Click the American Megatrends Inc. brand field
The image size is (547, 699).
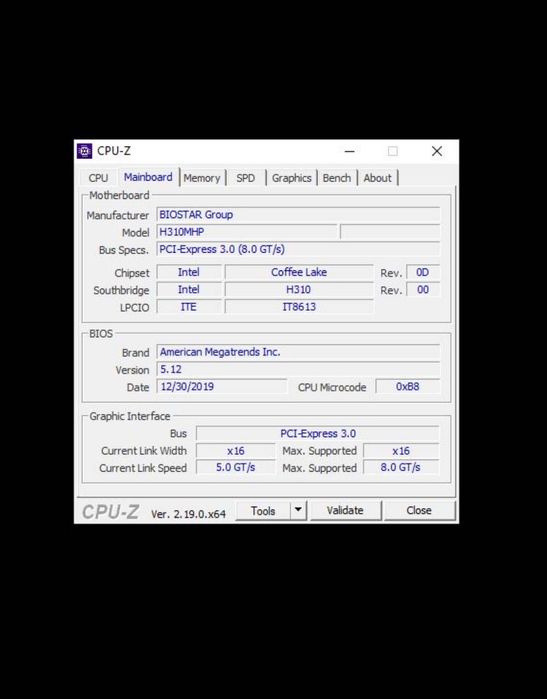click(298, 352)
